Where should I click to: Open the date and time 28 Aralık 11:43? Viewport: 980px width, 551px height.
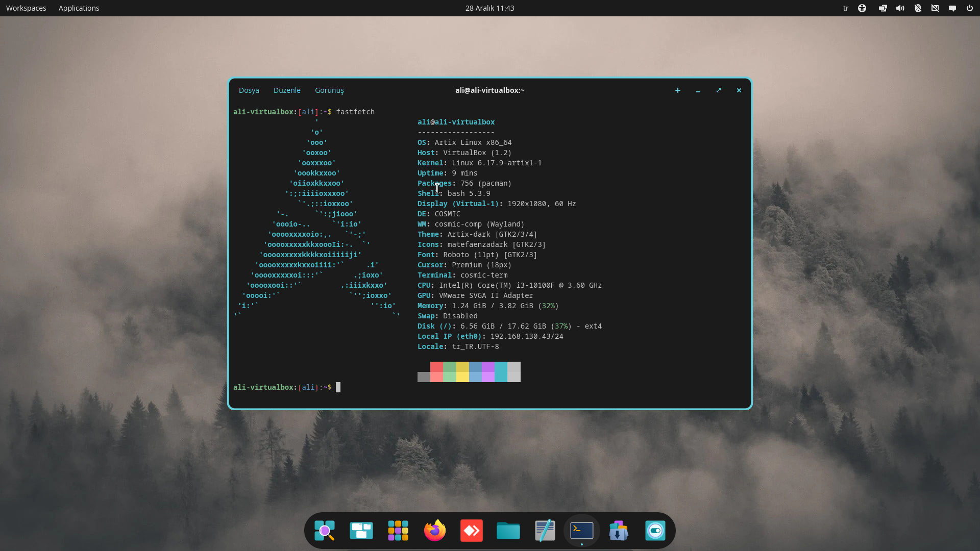[x=490, y=8]
